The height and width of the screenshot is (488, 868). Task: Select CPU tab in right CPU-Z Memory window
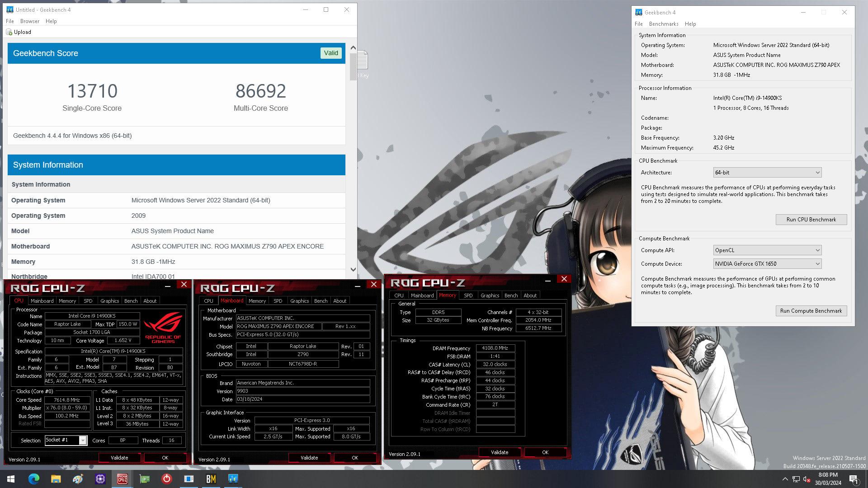point(399,296)
